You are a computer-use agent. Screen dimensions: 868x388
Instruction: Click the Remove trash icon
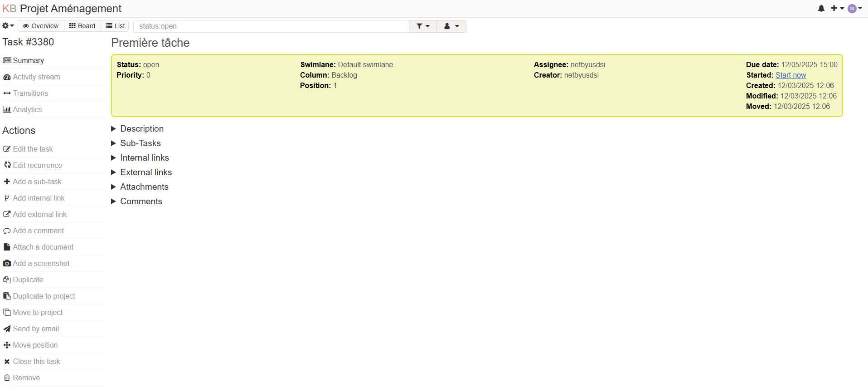pos(7,378)
